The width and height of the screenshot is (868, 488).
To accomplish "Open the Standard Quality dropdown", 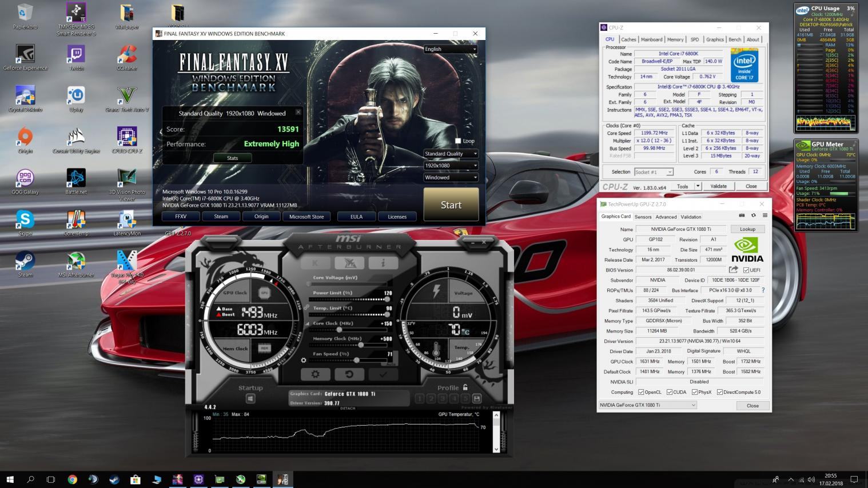I will (451, 154).
